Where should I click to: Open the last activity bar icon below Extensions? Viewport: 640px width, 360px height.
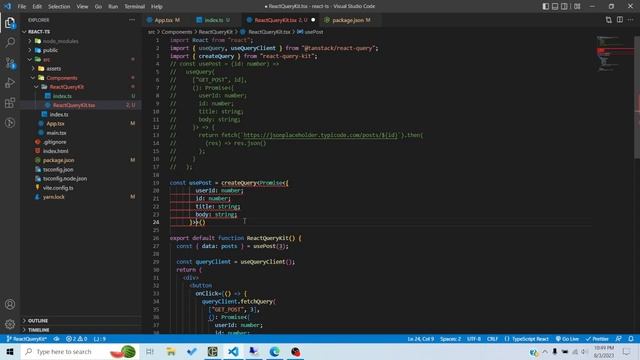pyautogui.click(x=10, y=123)
